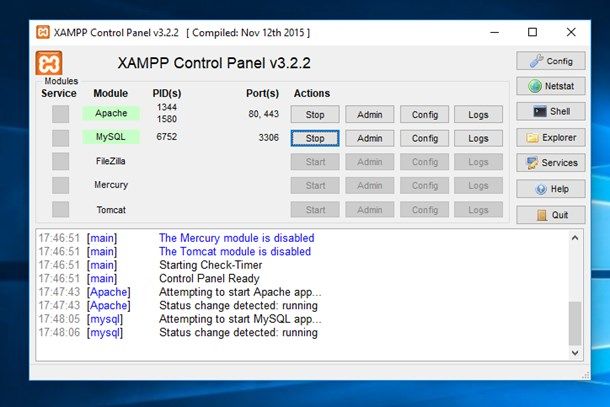This screenshot has height=407, width=610.
Task: Stop the MySQL module
Action: click(315, 139)
